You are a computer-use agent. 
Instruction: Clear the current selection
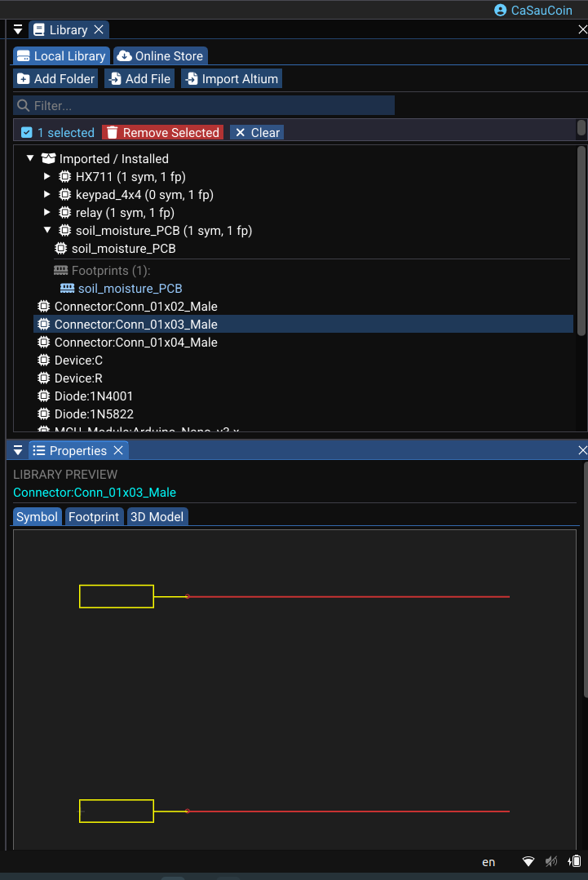257,132
